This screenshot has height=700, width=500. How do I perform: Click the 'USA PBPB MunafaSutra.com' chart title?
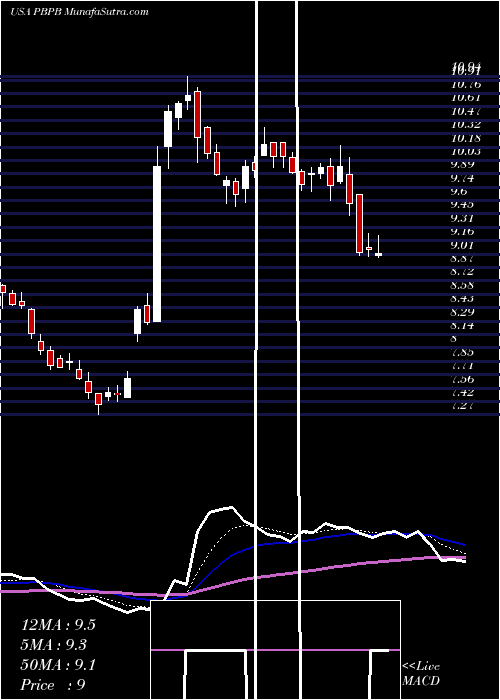pyautogui.click(x=79, y=12)
